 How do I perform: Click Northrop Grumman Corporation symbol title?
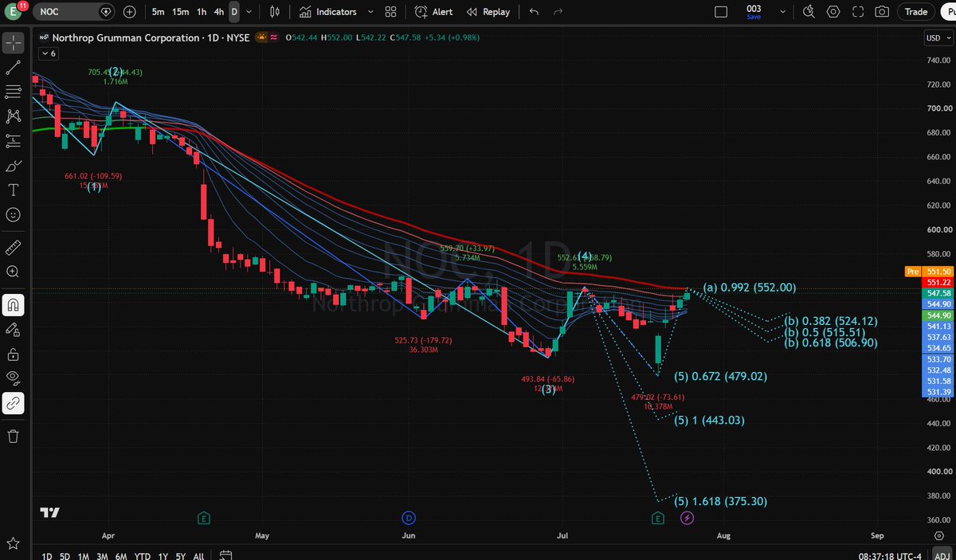(x=126, y=37)
